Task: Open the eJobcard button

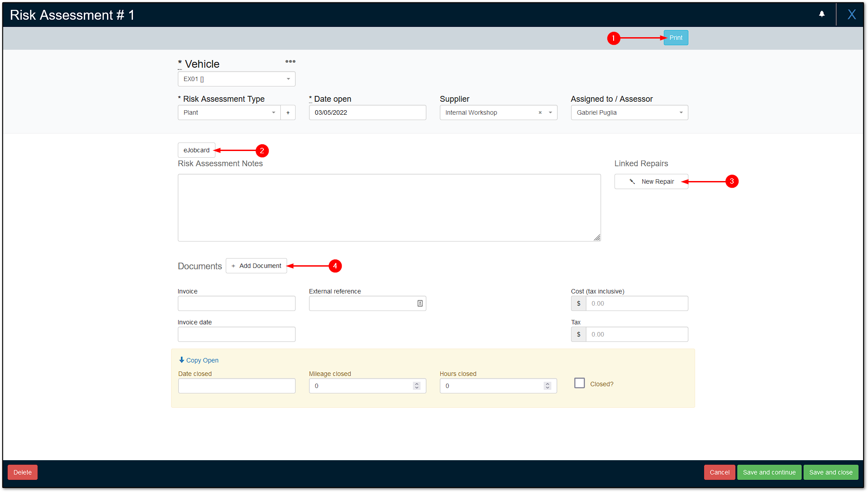Action: 196,150
